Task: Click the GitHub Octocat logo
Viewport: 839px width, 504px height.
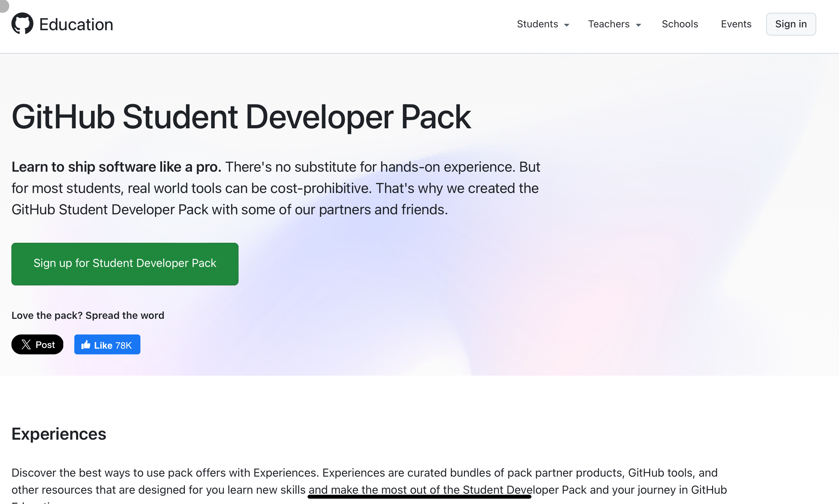Action: pos(22,23)
